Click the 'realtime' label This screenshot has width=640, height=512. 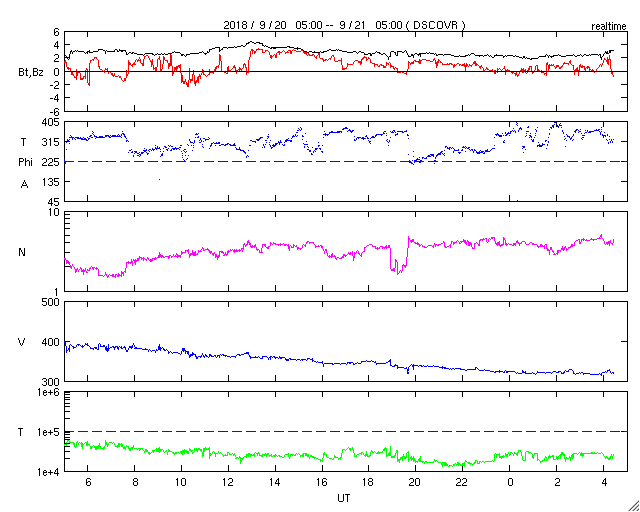point(609,27)
